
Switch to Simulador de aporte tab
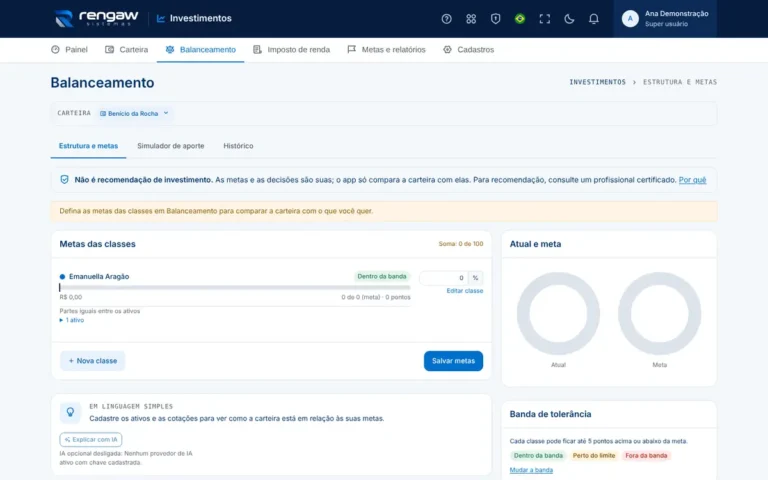click(170, 146)
